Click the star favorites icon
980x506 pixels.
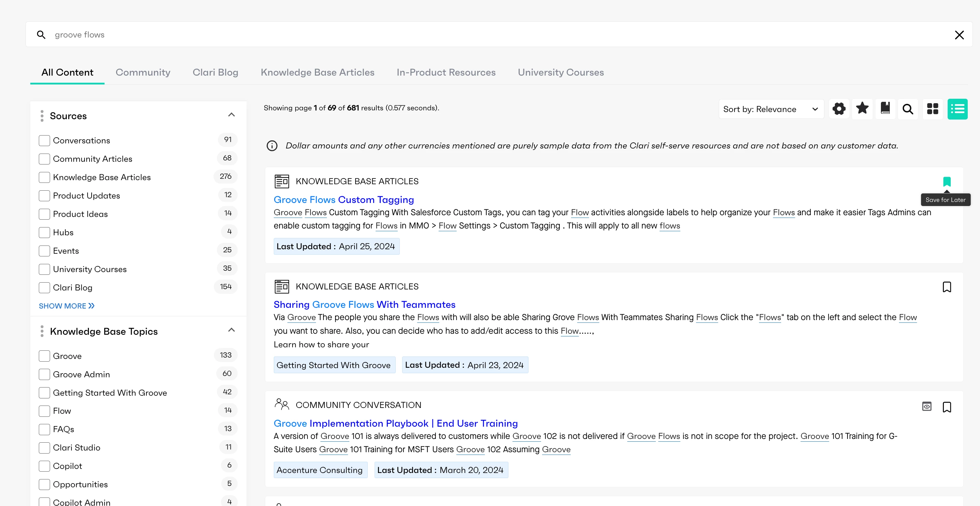(862, 109)
